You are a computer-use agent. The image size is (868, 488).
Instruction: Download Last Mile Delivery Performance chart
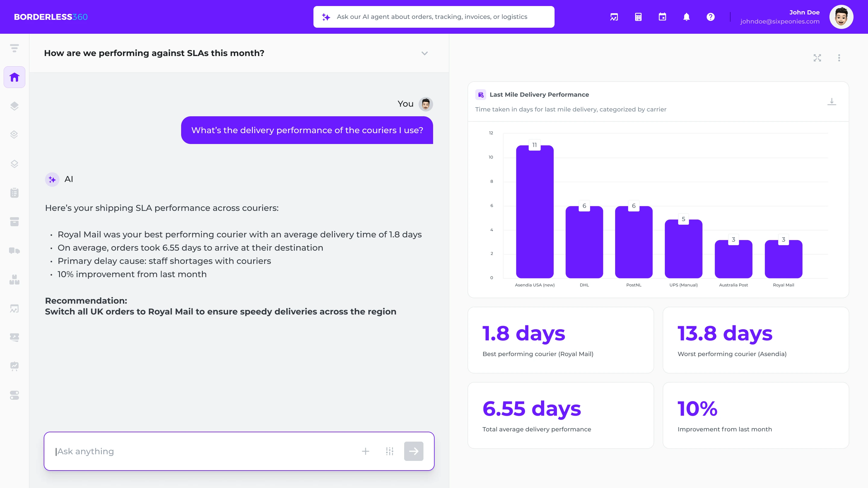pyautogui.click(x=832, y=102)
